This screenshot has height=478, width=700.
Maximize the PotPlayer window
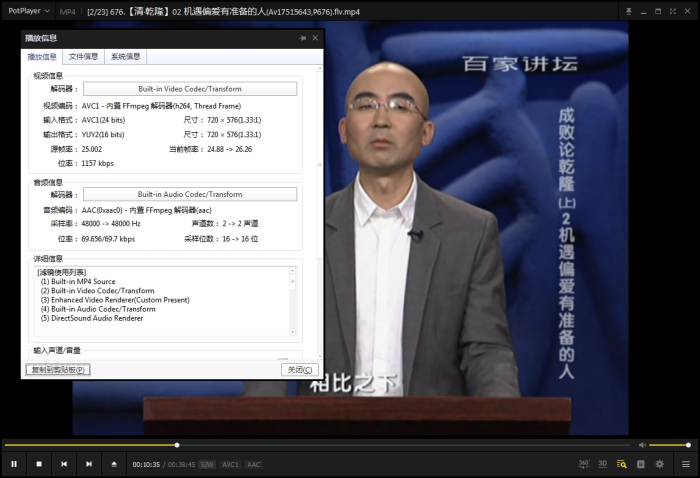pyautogui.click(x=658, y=12)
